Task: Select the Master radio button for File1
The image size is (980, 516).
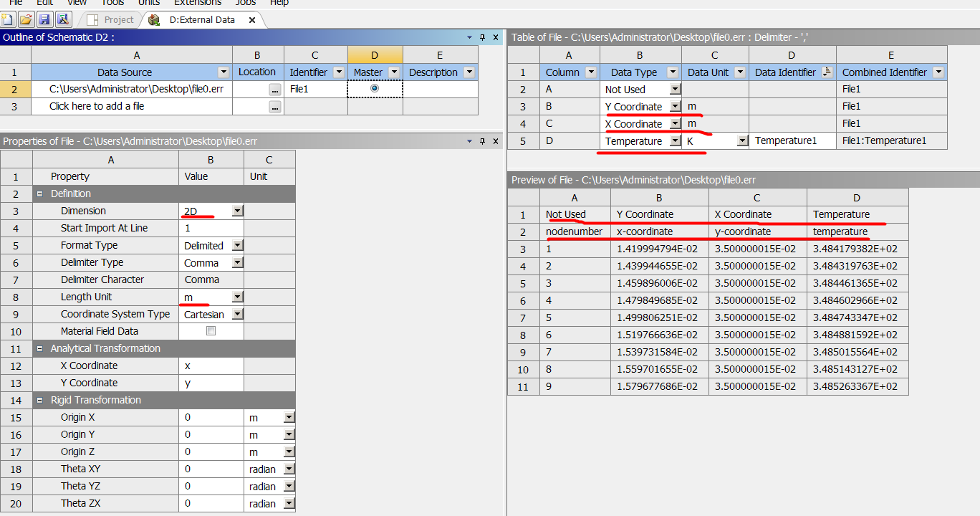Action: [x=375, y=88]
